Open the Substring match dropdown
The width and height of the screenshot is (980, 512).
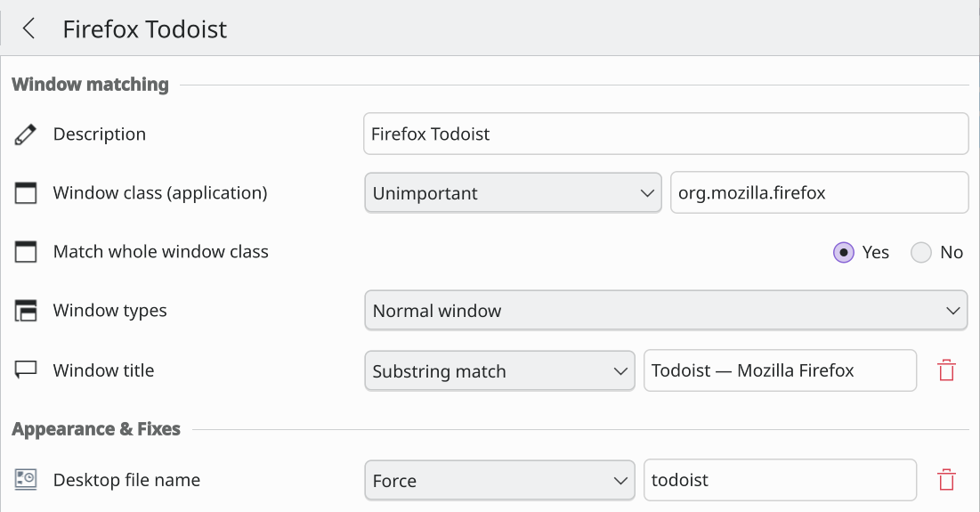(500, 370)
